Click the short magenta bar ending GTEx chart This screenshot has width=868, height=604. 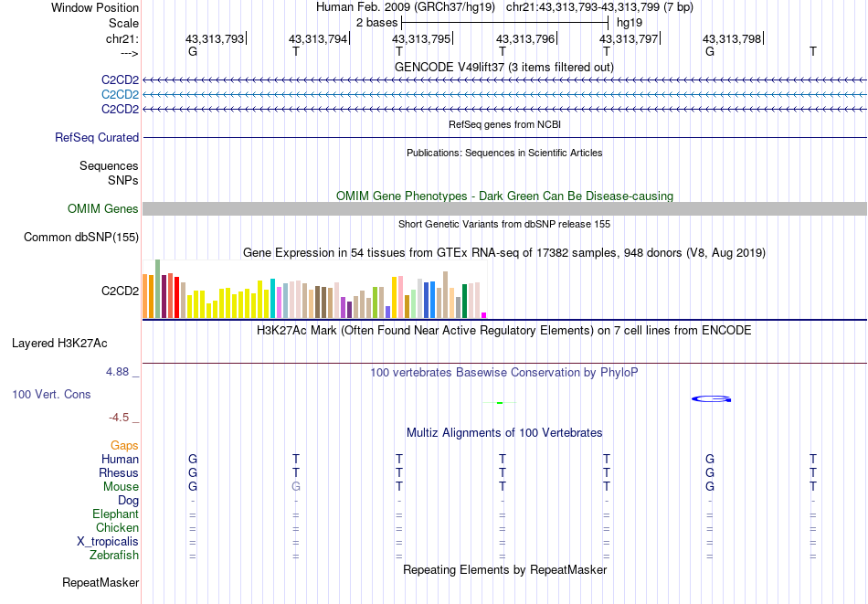(484, 315)
